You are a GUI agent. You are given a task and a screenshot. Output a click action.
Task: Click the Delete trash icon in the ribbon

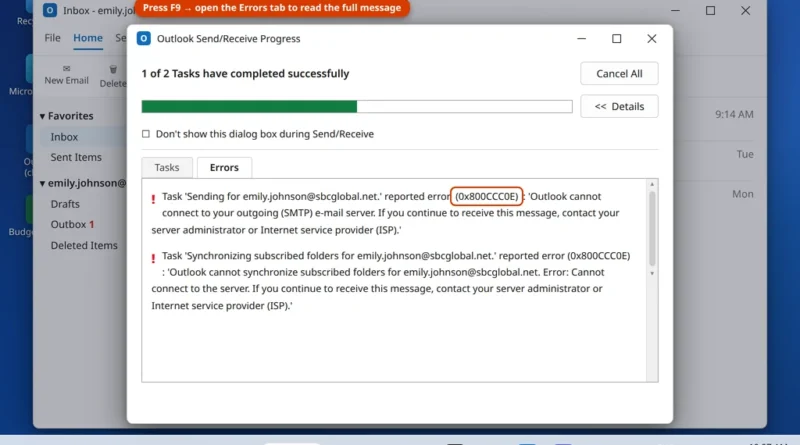(x=113, y=69)
